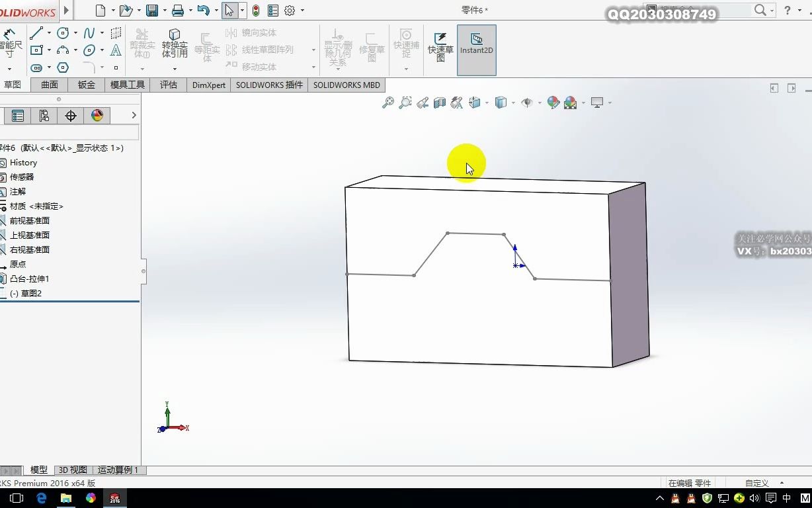Click the Help question mark button
The image size is (812, 508).
click(786, 11)
